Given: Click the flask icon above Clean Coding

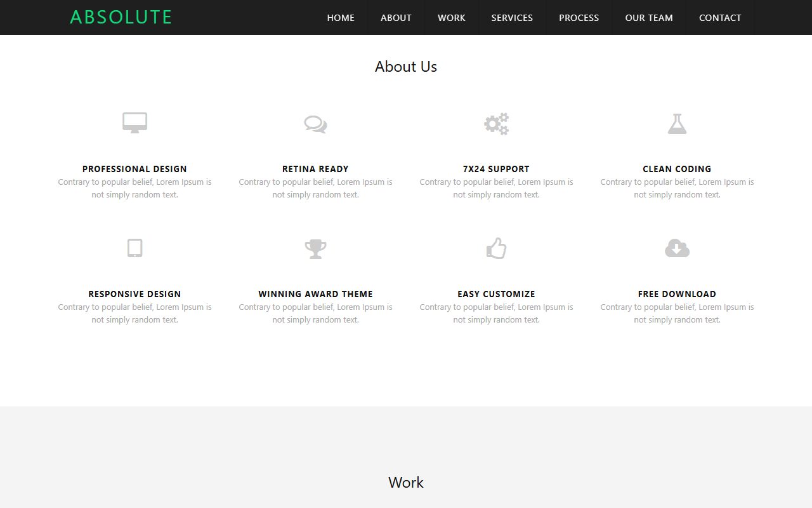Looking at the screenshot, I should (x=677, y=123).
